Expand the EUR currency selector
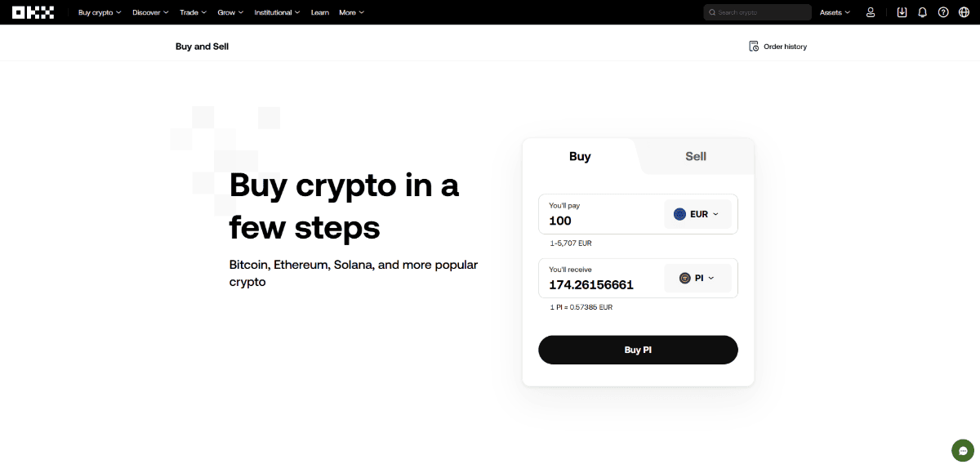The width and height of the screenshot is (980, 469). pyautogui.click(x=697, y=214)
